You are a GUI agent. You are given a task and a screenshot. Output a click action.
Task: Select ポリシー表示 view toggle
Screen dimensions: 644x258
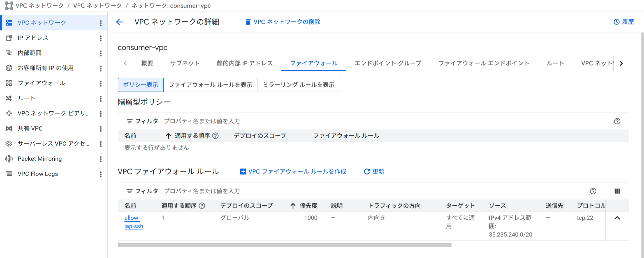tap(141, 85)
